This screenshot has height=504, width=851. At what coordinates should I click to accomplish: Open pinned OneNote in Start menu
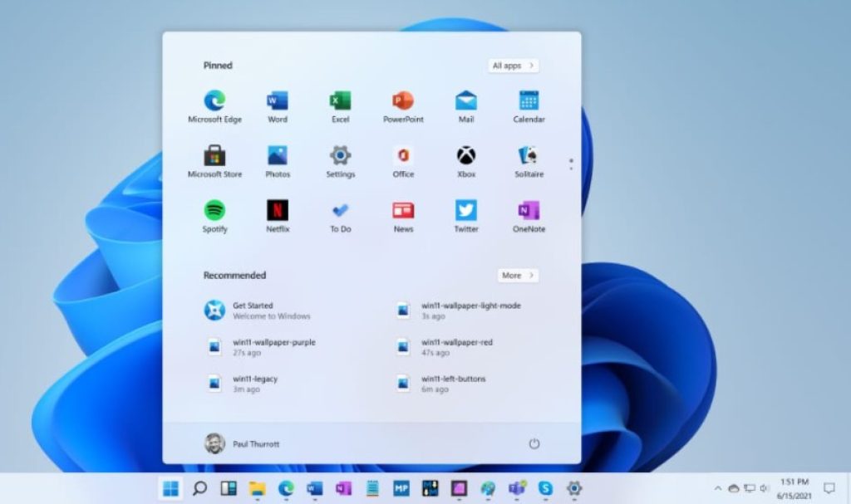529,217
